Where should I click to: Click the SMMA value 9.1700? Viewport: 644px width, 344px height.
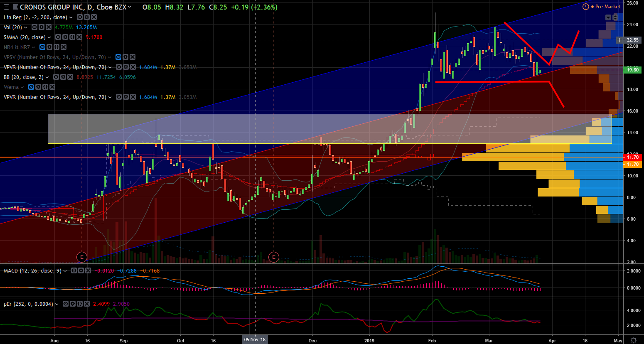[94, 37]
